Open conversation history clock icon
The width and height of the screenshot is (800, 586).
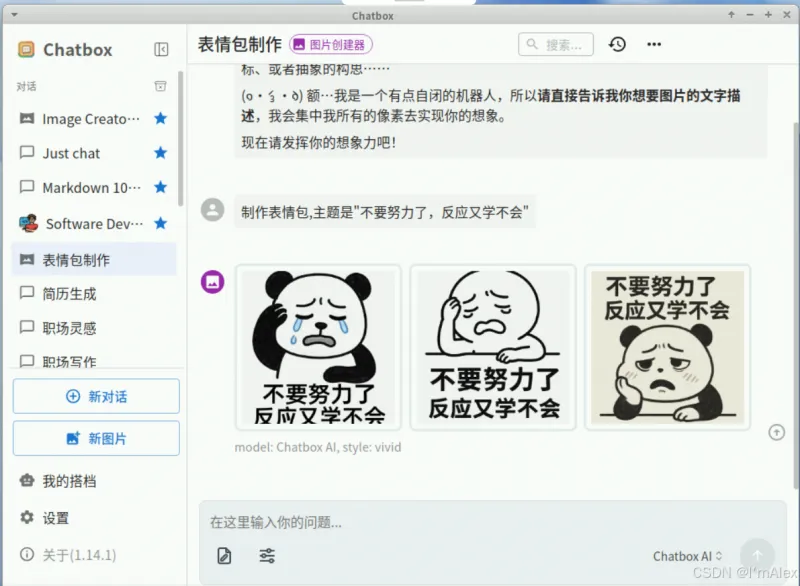coord(617,44)
